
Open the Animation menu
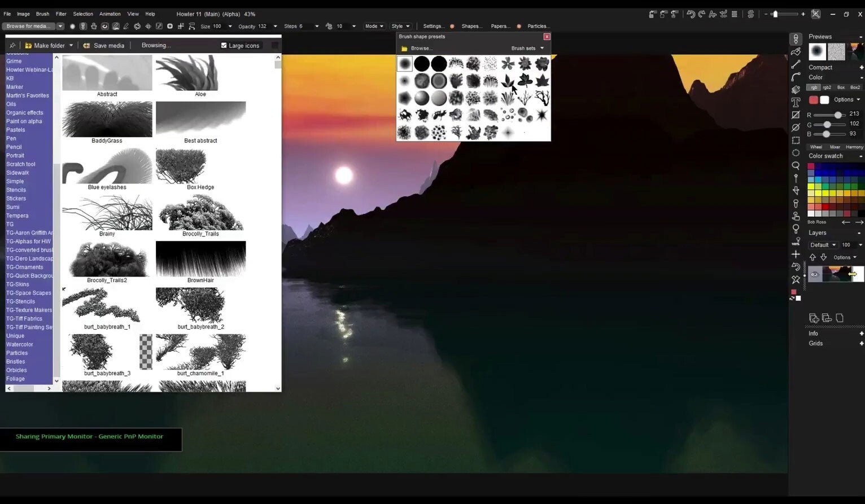[110, 14]
